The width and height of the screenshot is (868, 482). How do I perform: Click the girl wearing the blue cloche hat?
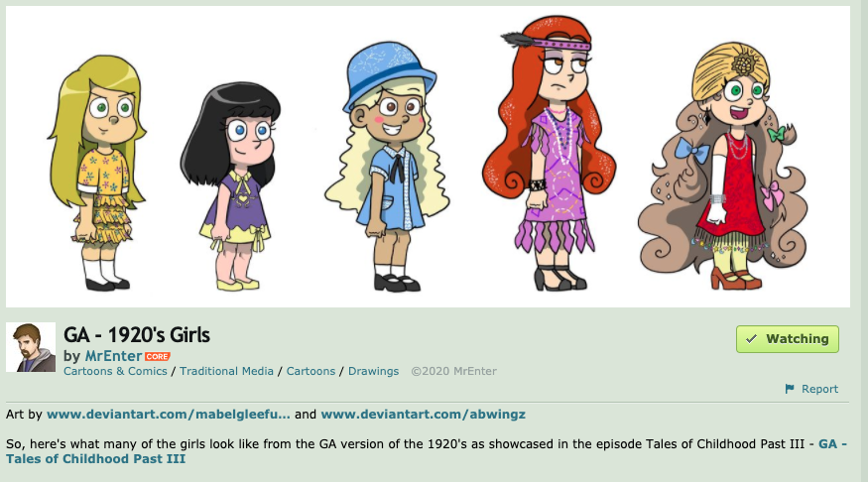(388, 166)
